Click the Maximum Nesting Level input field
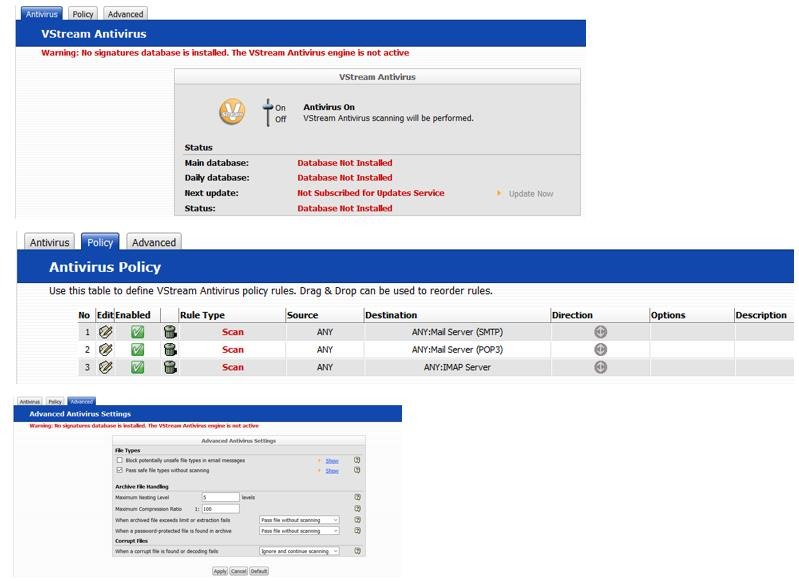799x581 pixels. [221, 497]
